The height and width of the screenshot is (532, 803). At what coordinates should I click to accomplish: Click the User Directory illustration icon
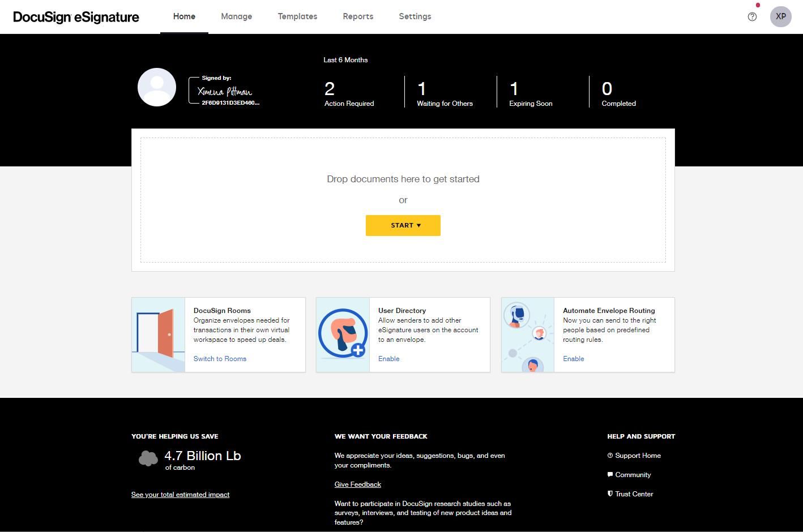[x=343, y=334]
